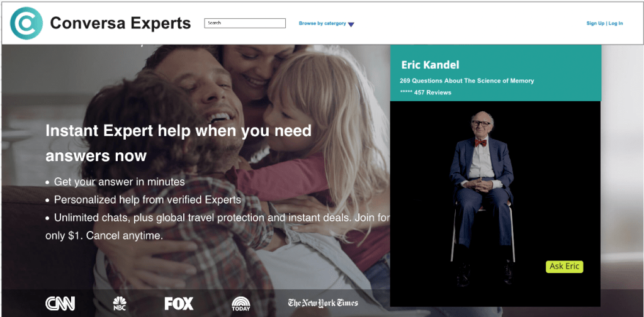Click into the Search field

point(245,23)
